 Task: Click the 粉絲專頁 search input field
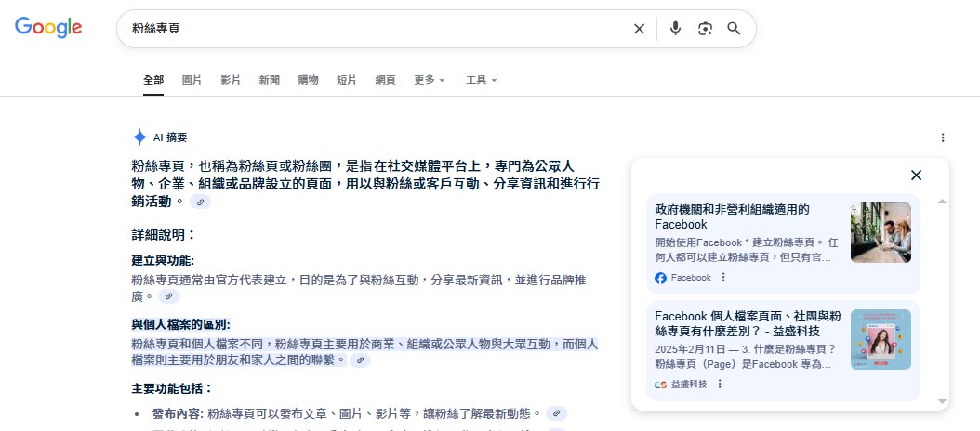click(372, 29)
